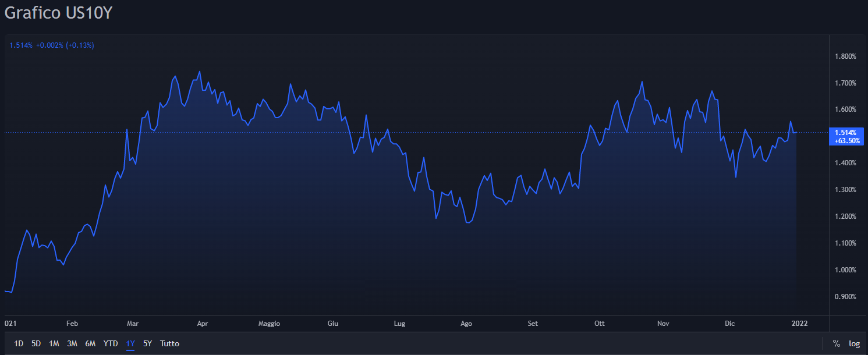Screen dimensions: 868x355
Task: Show the full Tutto range
Action: [x=169, y=343]
